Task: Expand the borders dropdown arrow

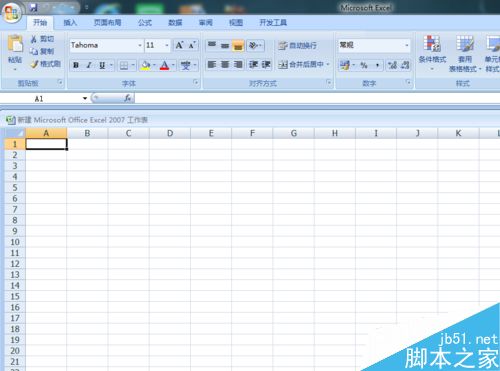Action: (133, 65)
